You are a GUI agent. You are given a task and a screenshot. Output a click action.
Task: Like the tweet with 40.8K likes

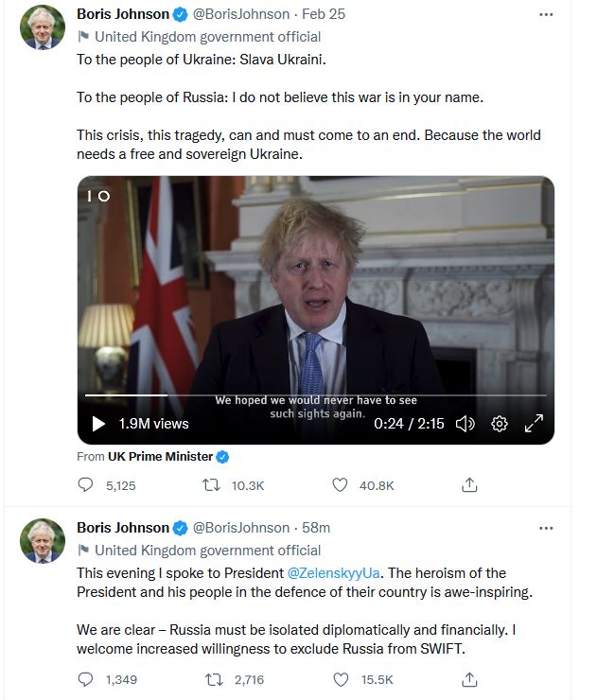[x=341, y=485]
